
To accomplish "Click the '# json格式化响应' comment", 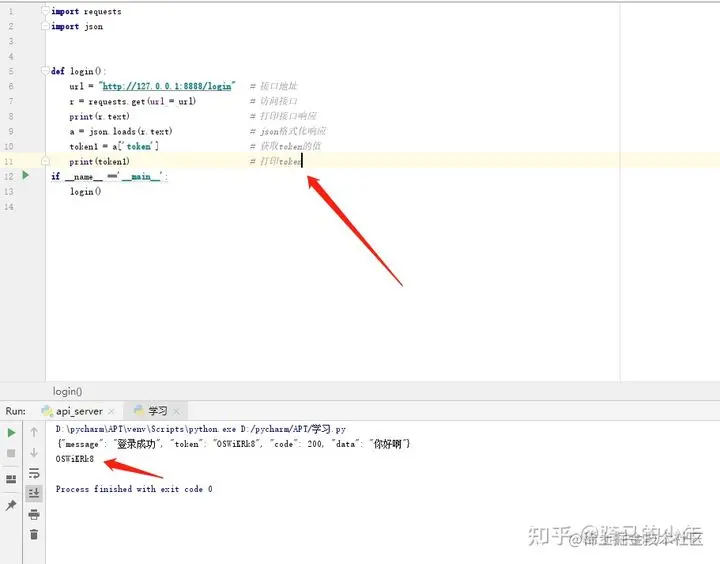I will point(288,131).
